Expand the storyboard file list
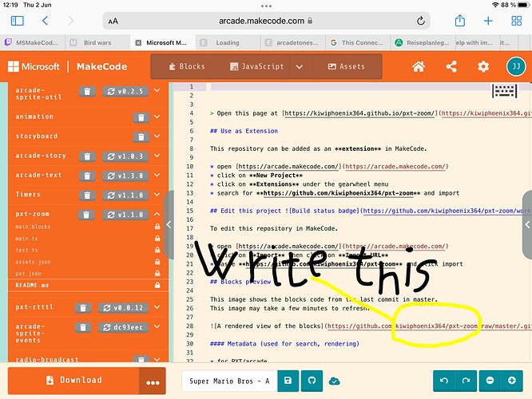532x399 pixels. point(157,136)
